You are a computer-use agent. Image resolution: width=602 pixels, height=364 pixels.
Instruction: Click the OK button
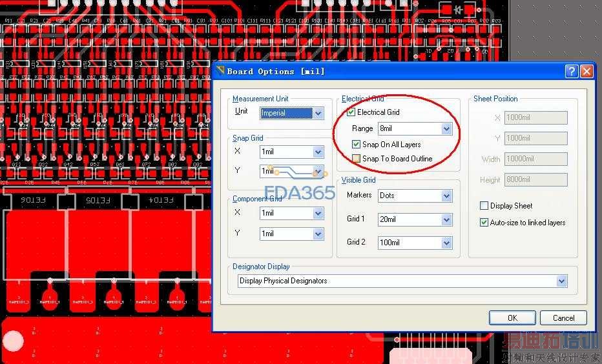point(512,318)
